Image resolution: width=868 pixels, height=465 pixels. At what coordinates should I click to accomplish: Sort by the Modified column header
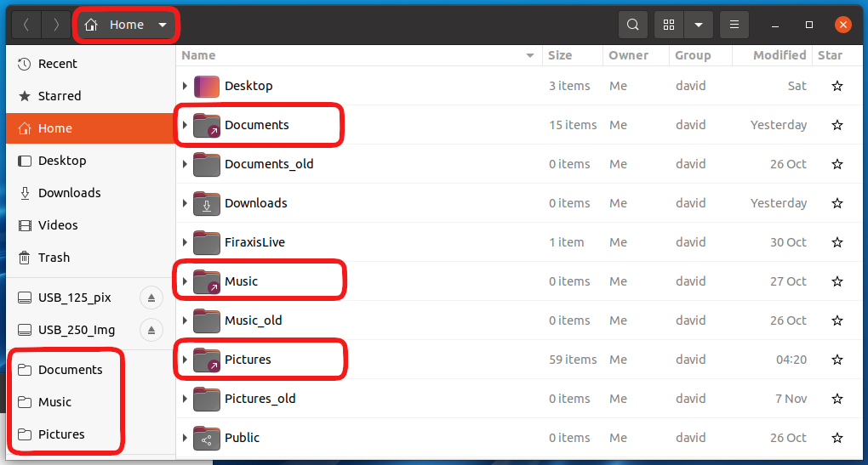[x=779, y=55]
